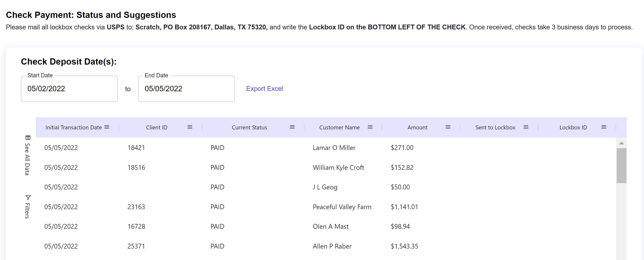Screen dimensions: 644x260
Task: Click amount $98.94
Action: (x=400, y=226)
